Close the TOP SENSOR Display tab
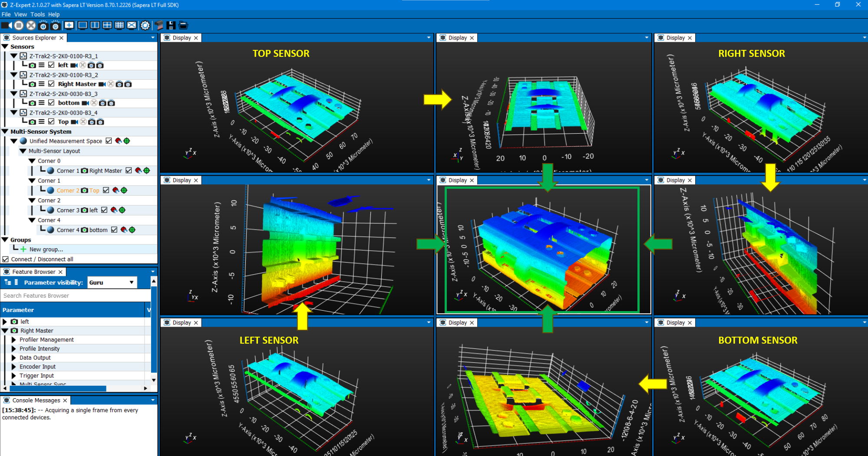 pos(196,38)
